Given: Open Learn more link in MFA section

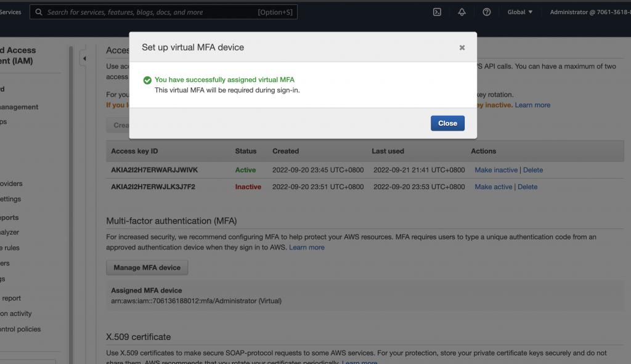Looking at the screenshot, I should (307, 248).
